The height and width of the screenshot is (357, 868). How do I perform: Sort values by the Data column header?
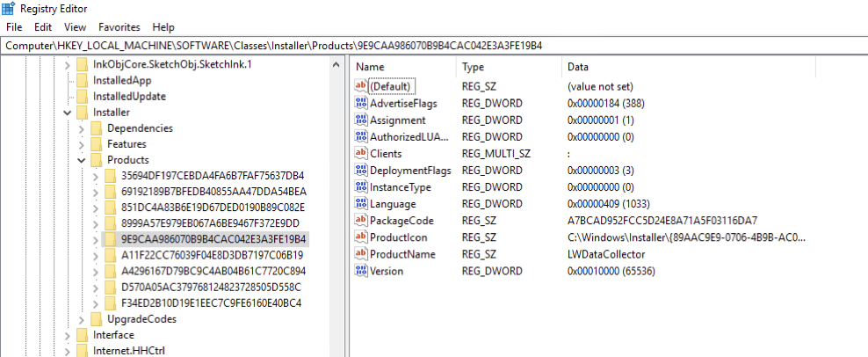[688, 67]
